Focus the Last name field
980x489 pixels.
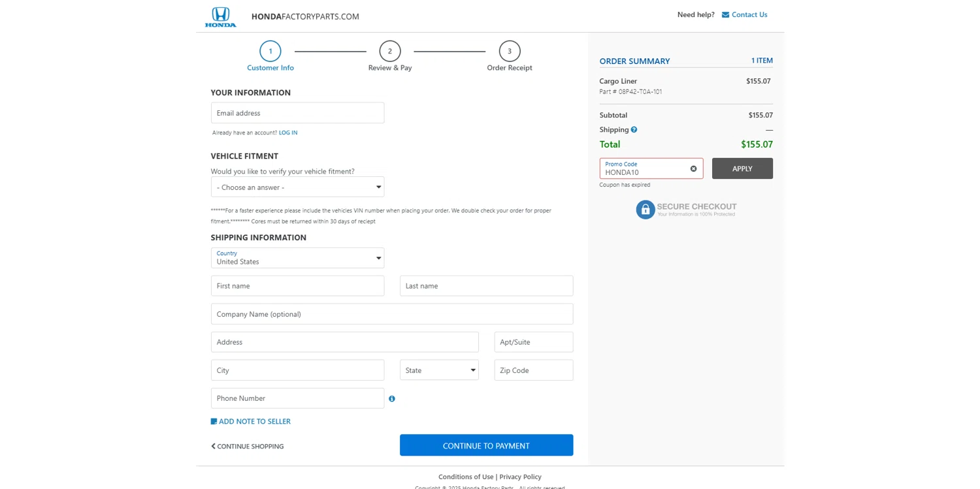pos(486,286)
